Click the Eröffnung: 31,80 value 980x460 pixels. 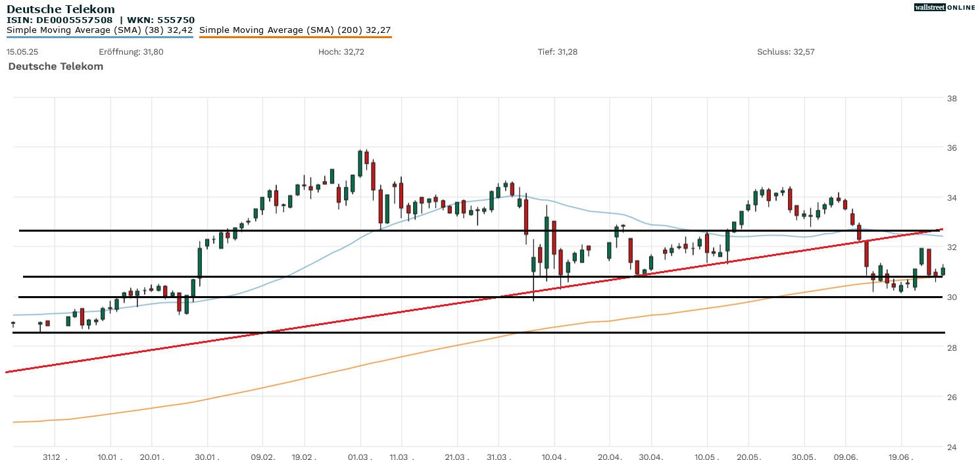click(131, 52)
